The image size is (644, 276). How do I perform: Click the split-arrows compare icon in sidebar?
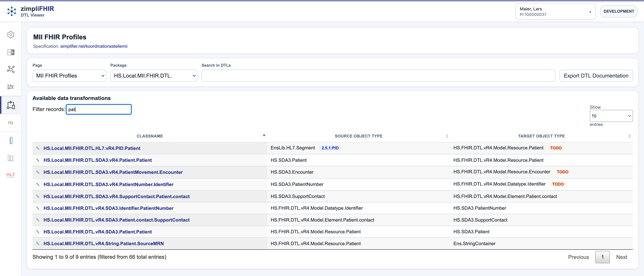(11, 52)
